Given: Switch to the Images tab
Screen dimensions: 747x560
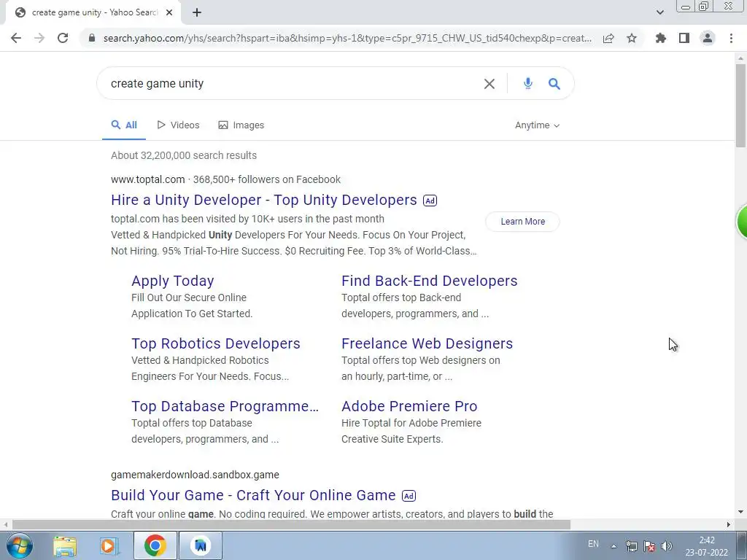Looking at the screenshot, I should (x=241, y=125).
